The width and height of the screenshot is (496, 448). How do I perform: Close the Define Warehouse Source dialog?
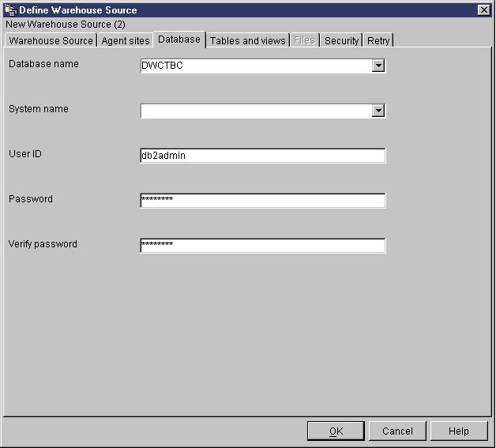pos(484,10)
